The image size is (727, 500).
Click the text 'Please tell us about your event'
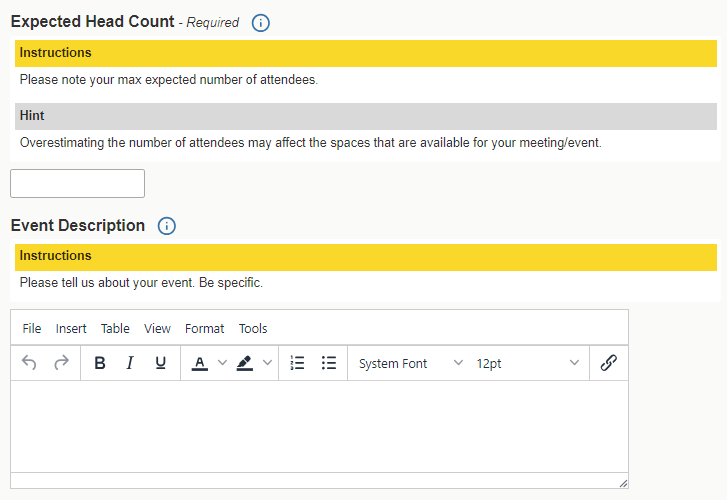(107, 283)
